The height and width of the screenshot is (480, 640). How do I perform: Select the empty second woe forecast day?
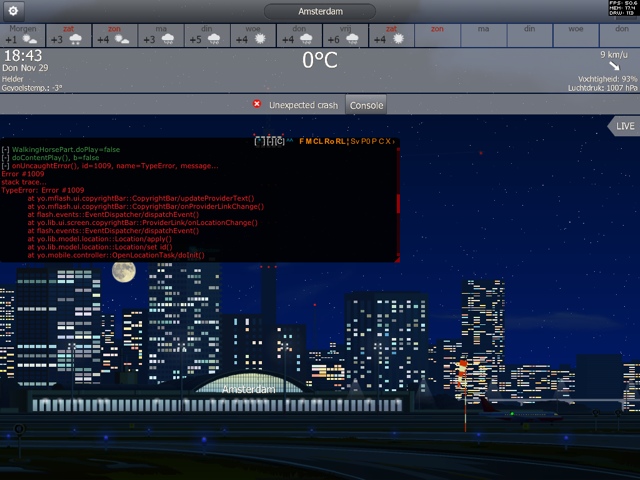(x=576, y=35)
